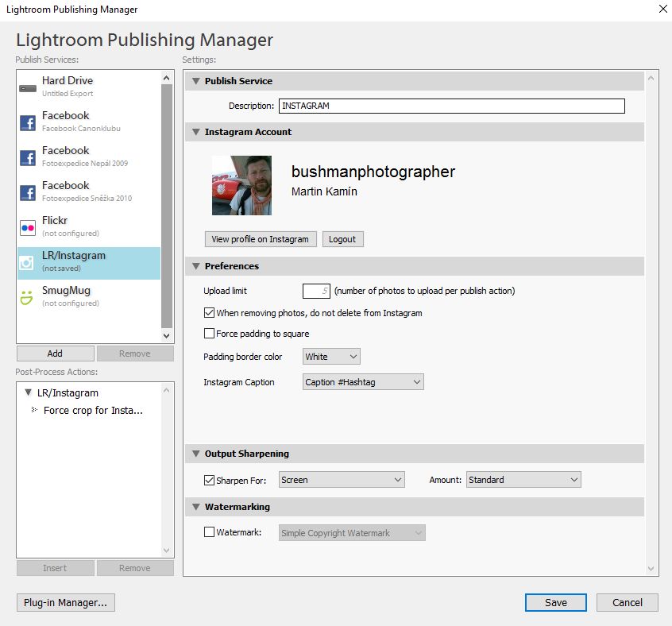This screenshot has height=626, width=672.
Task: Click View profile on Instagram button
Action: [261, 239]
